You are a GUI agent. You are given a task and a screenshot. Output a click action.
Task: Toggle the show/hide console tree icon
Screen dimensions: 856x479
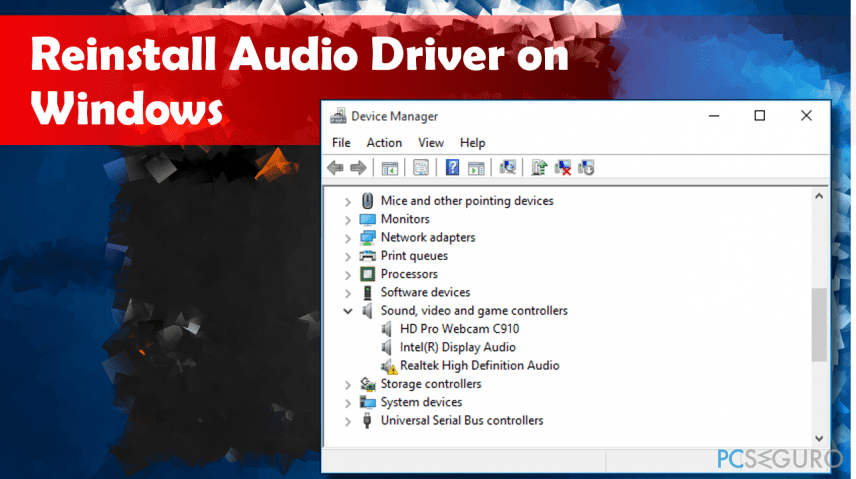coord(389,168)
